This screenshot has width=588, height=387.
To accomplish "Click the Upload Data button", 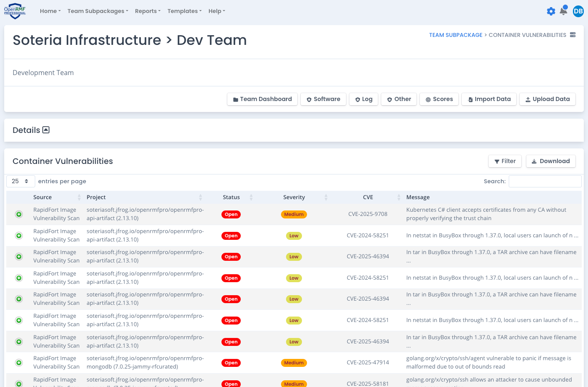I will (548, 99).
